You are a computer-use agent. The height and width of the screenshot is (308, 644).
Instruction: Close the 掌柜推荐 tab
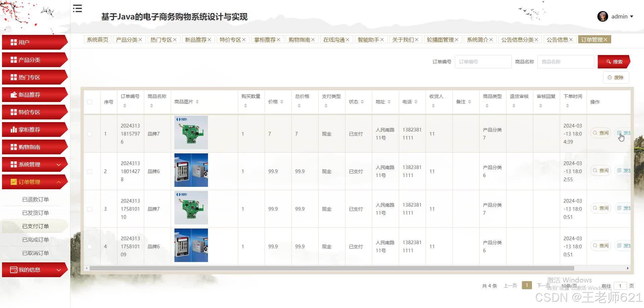[278, 40]
